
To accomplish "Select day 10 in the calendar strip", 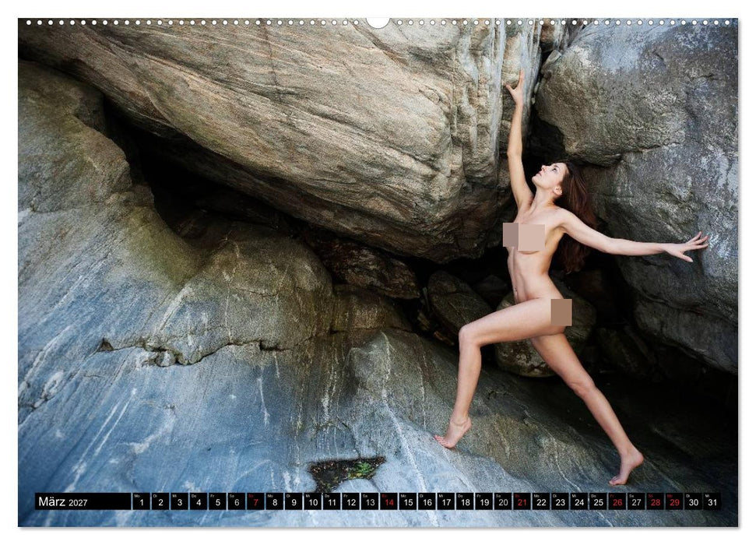I will coord(312,501).
